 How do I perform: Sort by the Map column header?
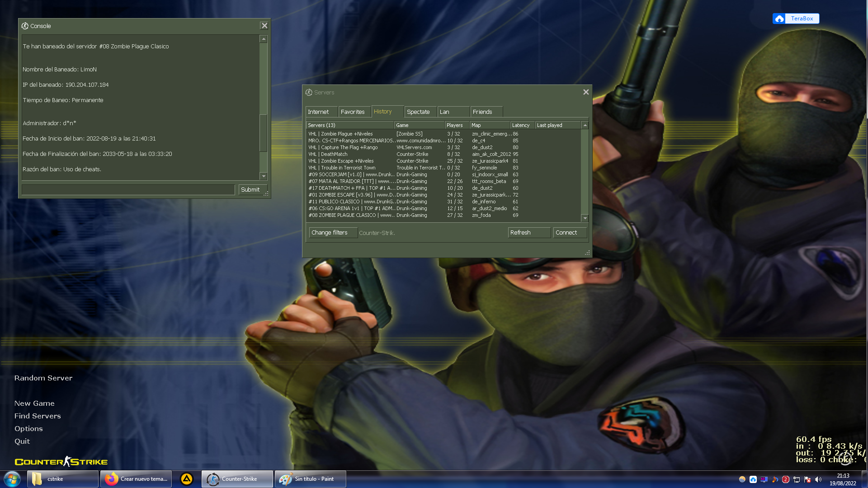[x=490, y=125]
